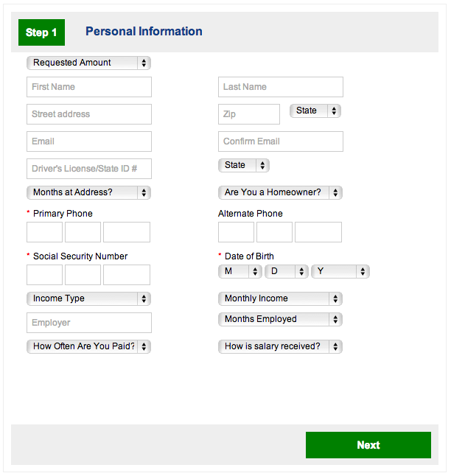This screenshot has width=451, height=476.
Task: Expand the Are You a Homeowner dropdown
Action: point(281,193)
